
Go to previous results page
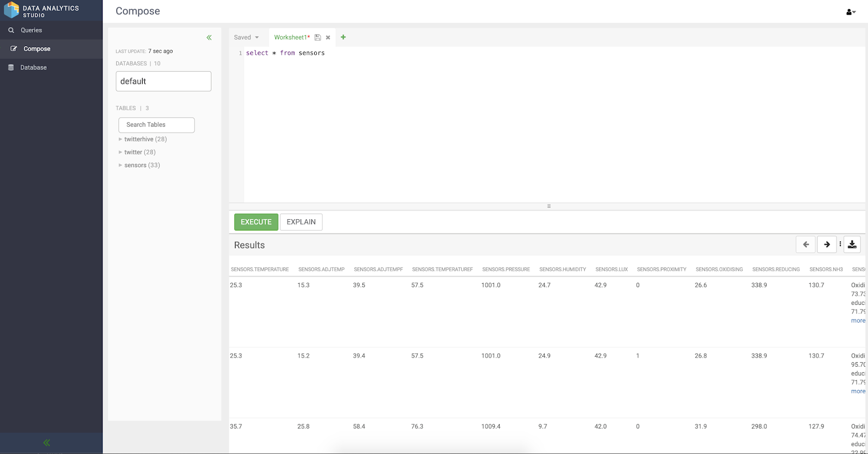pos(806,245)
